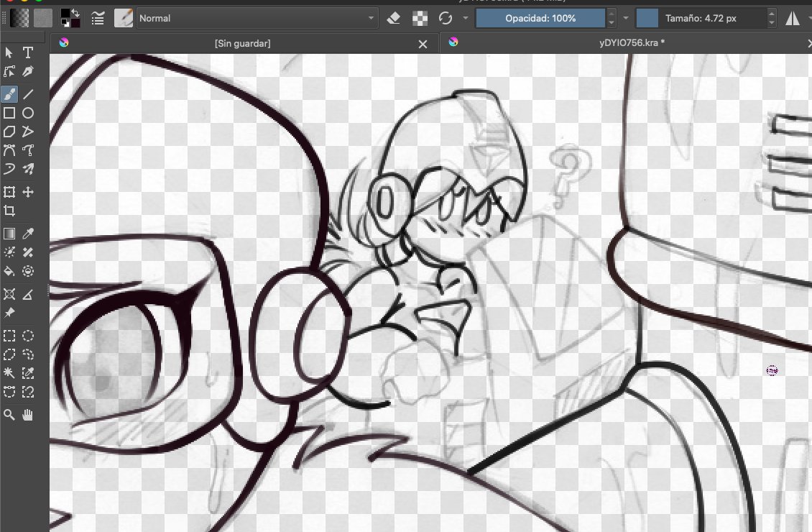Select the Enclose and Fill tool

click(x=28, y=271)
